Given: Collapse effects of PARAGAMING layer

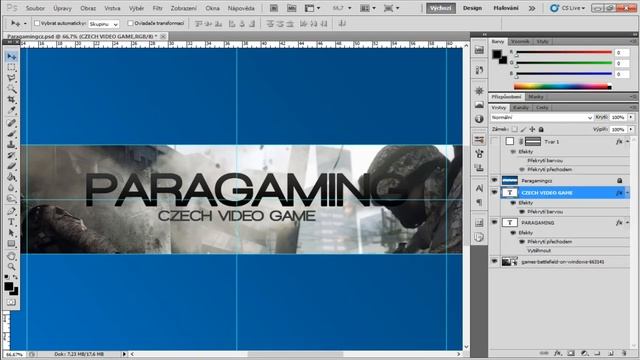Looking at the screenshot, I should pyautogui.click(x=628, y=223).
